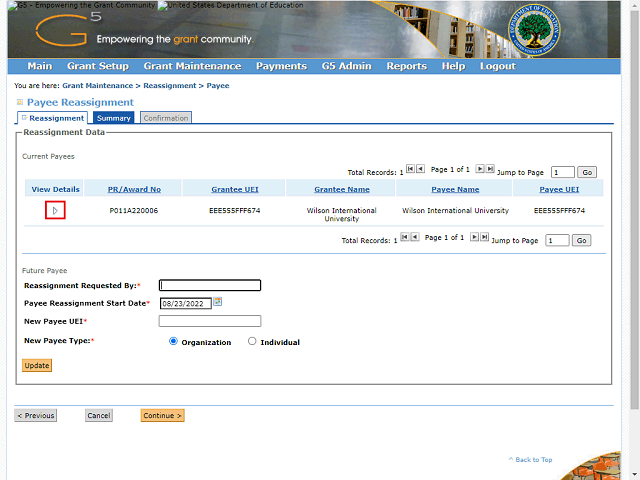Switch to the Confirmation tab
This screenshot has width=640, height=480.
pos(166,118)
